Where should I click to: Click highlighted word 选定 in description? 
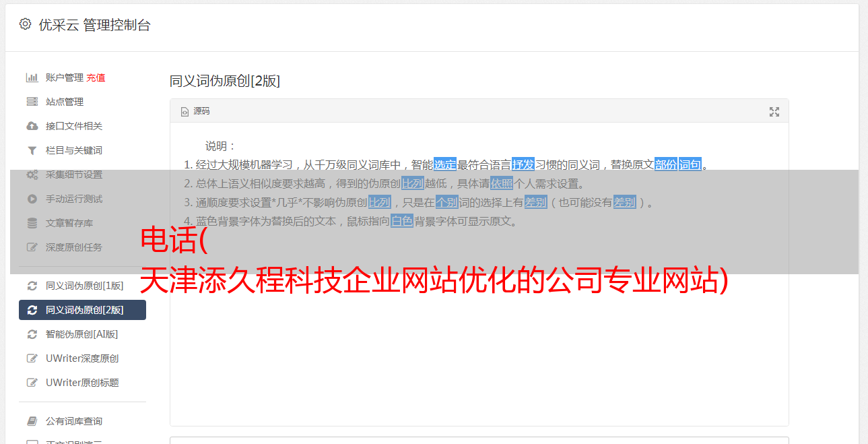(x=445, y=164)
